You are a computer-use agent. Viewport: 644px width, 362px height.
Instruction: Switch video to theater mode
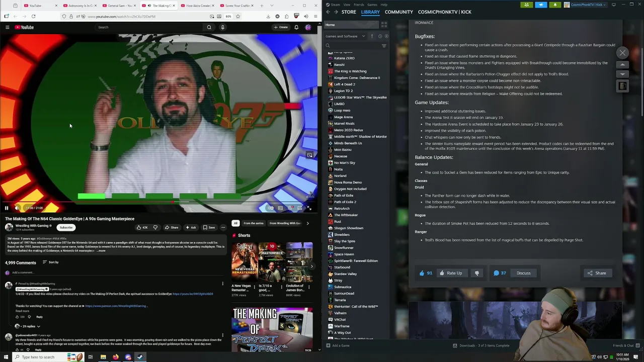299,208
